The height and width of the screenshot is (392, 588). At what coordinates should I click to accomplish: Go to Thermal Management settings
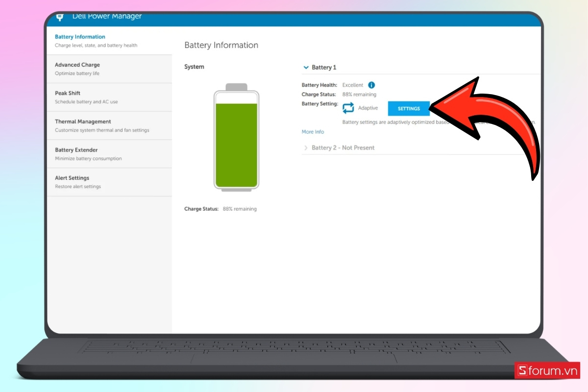[x=109, y=126]
